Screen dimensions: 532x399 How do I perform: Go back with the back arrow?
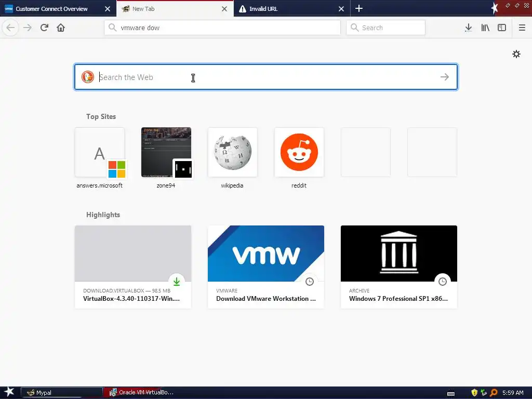pyautogui.click(x=10, y=28)
